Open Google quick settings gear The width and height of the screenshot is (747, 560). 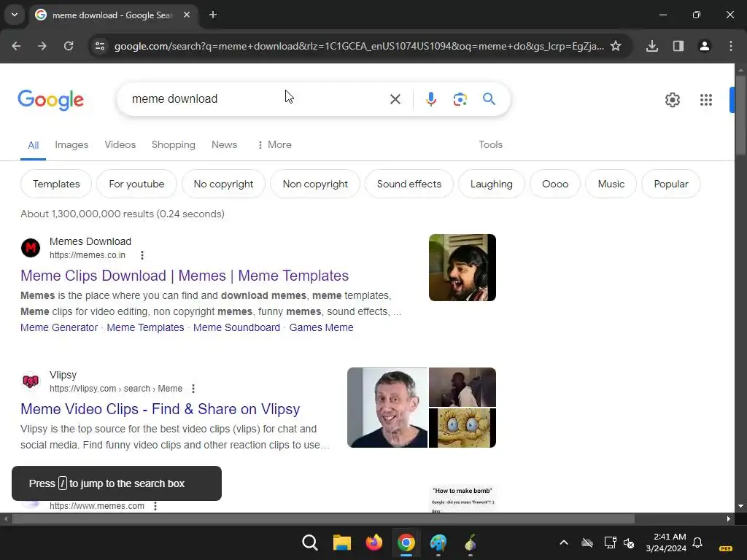pos(672,99)
